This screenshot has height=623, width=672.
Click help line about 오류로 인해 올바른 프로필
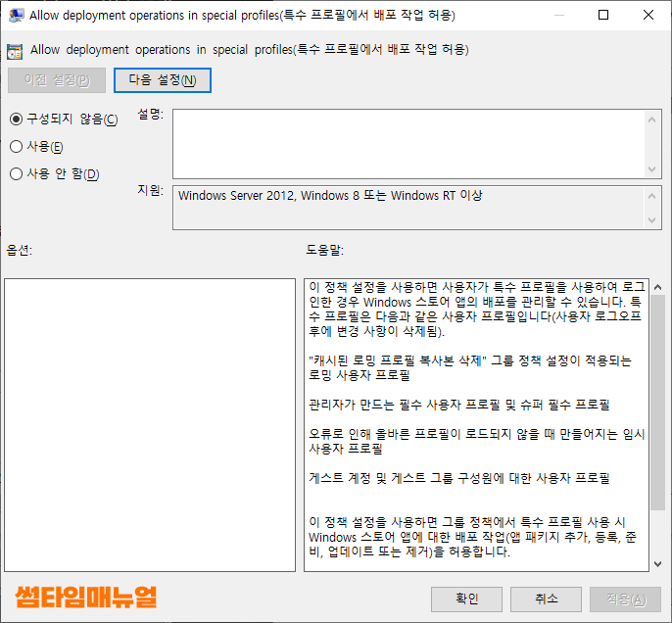pyautogui.click(x=476, y=442)
